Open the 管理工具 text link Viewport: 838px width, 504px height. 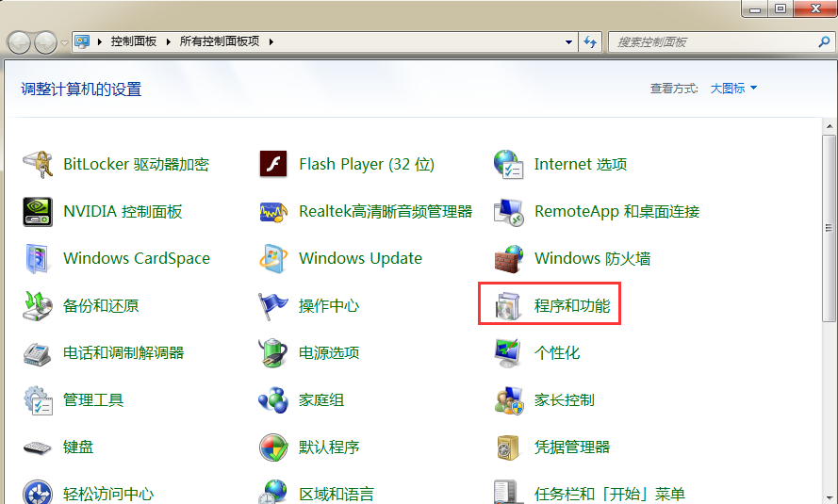click(93, 400)
